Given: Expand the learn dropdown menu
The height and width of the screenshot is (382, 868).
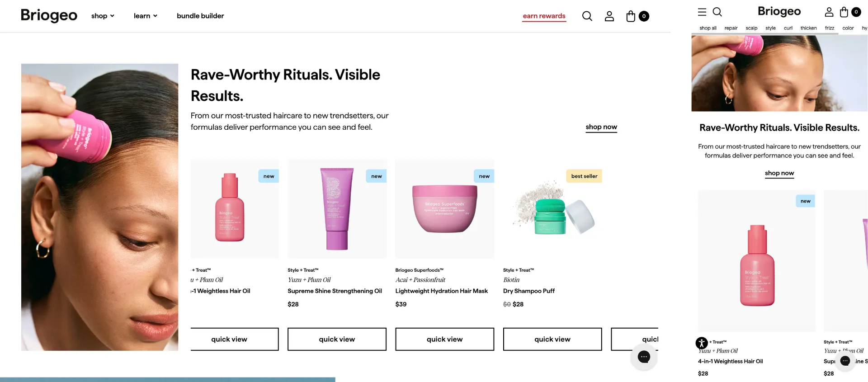Looking at the screenshot, I should pyautogui.click(x=145, y=16).
